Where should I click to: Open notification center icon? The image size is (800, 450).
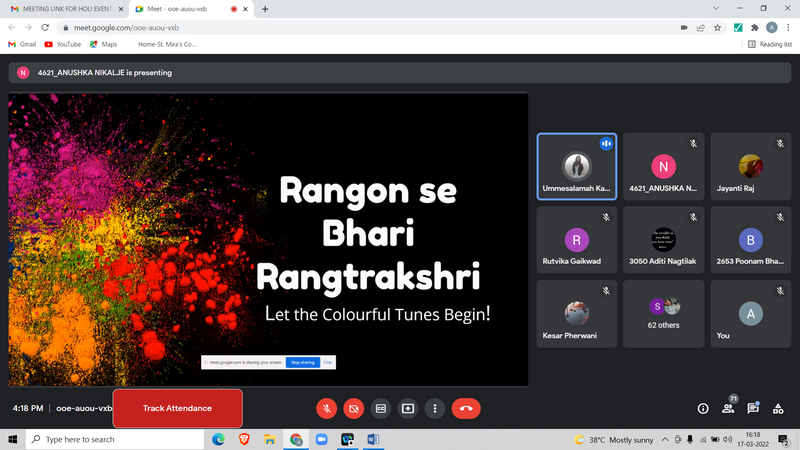pos(784,439)
